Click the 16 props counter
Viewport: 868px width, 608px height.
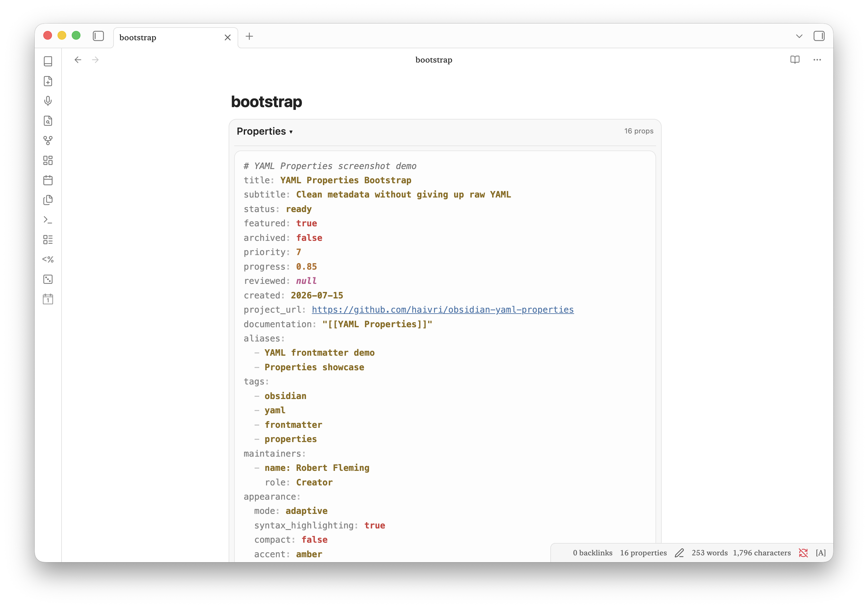pyautogui.click(x=638, y=131)
